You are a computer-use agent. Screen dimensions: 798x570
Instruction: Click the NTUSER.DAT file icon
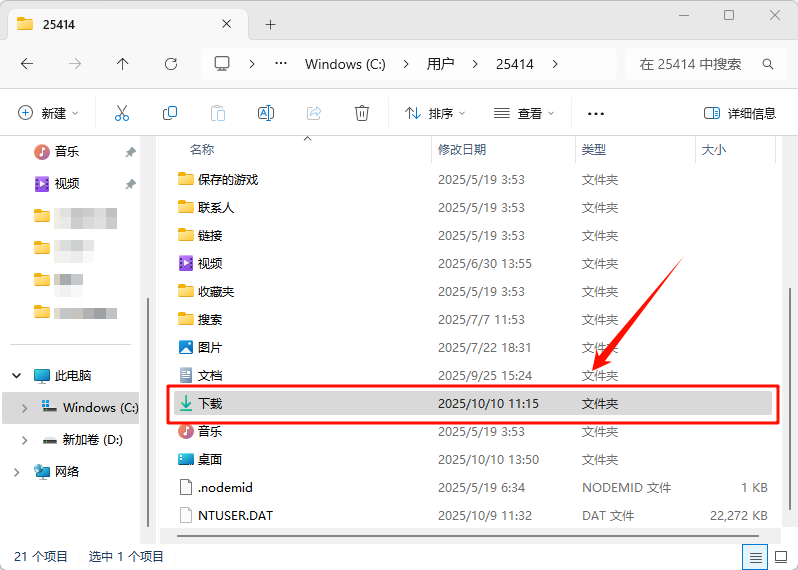[186, 516]
